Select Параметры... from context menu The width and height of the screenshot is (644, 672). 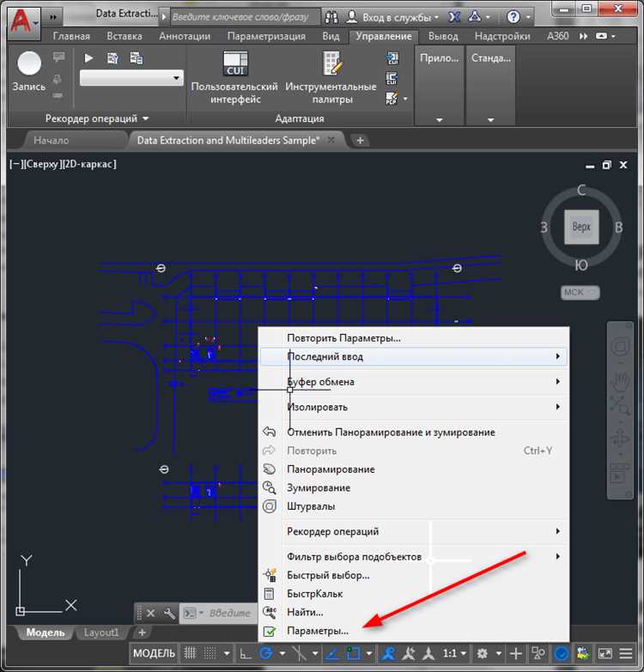coord(414,631)
